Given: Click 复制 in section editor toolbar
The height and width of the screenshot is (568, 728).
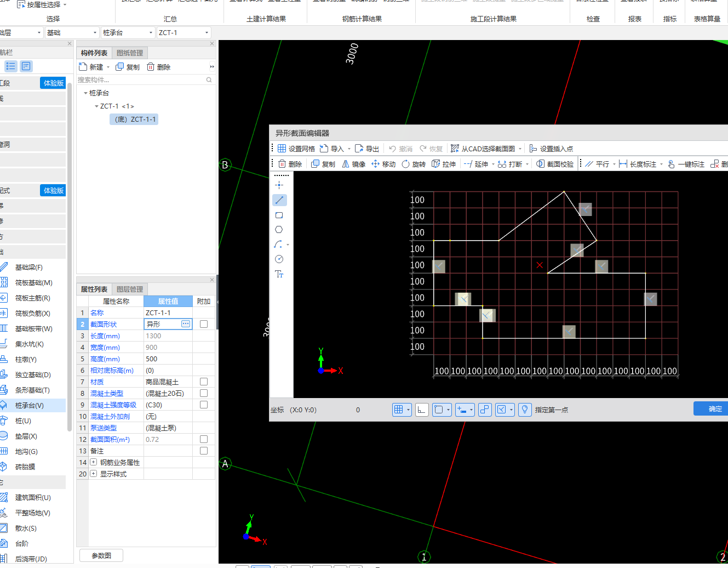Looking at the screenshot, I should [323, 164].
